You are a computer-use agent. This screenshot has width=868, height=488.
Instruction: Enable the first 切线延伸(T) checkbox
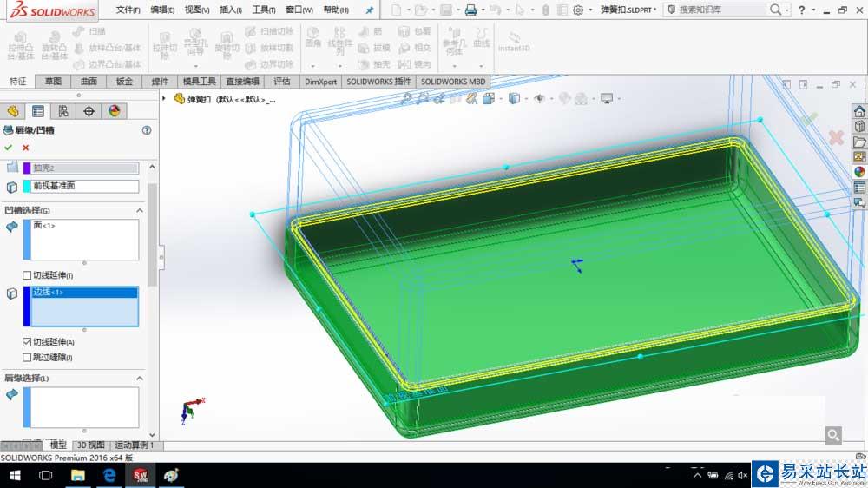pyautogui.click(x=27, y=275)
